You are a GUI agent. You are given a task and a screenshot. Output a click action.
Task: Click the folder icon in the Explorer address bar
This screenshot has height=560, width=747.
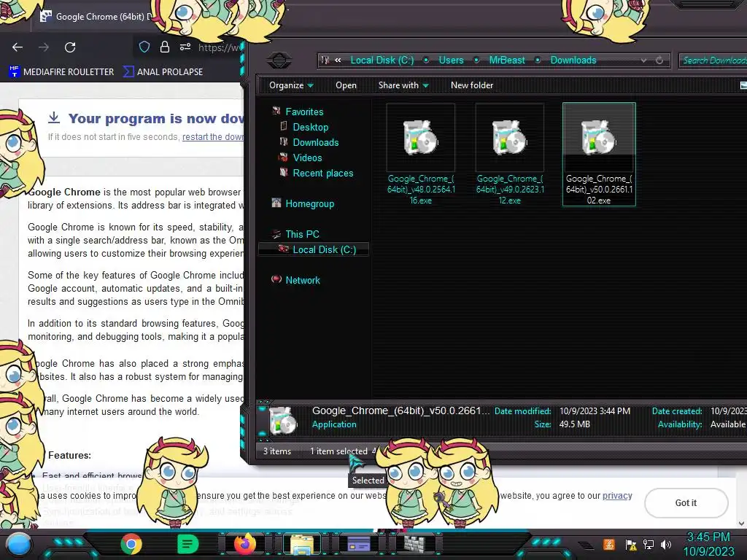pos(325,60)
